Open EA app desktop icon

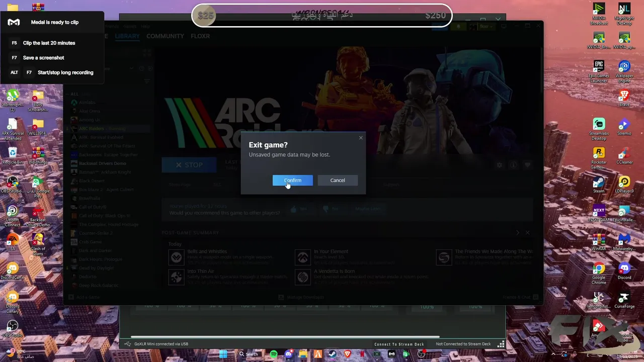click(13, 242)
